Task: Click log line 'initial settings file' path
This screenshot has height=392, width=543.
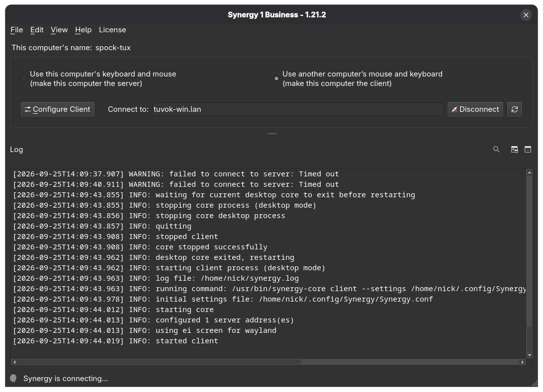Action: [223, 299]
